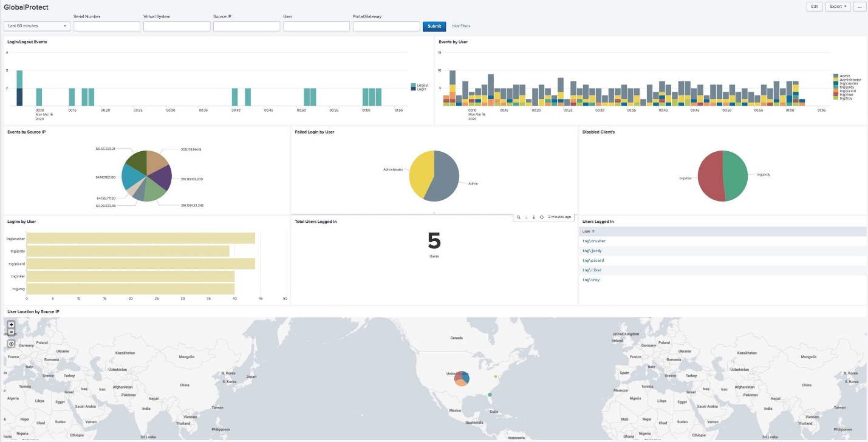This screenshot has height=442, width=868.
Task: Open the more options ellipsis button
Action: [x=859, y=7]
